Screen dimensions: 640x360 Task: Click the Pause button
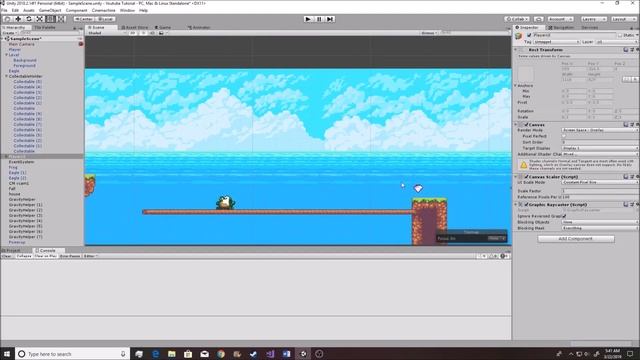point(319,19)
